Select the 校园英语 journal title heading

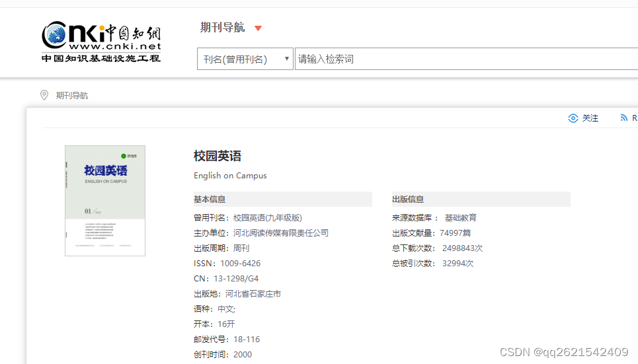pos(218,156)
